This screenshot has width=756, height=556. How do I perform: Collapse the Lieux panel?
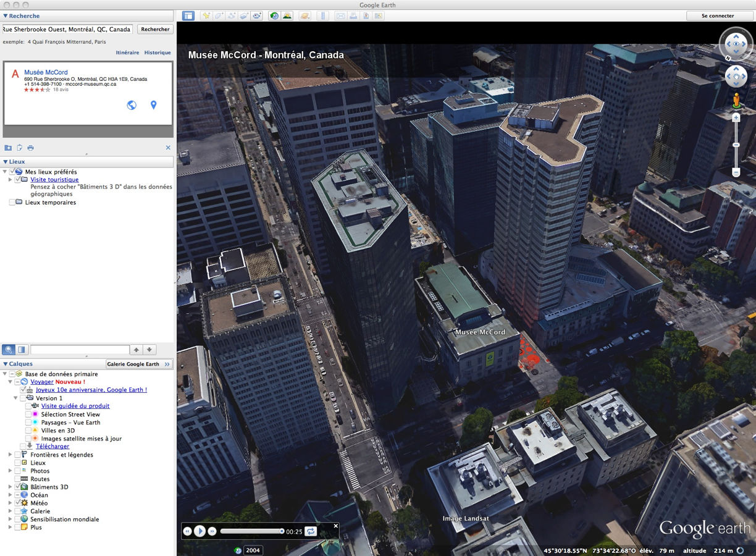click(6, 162)
